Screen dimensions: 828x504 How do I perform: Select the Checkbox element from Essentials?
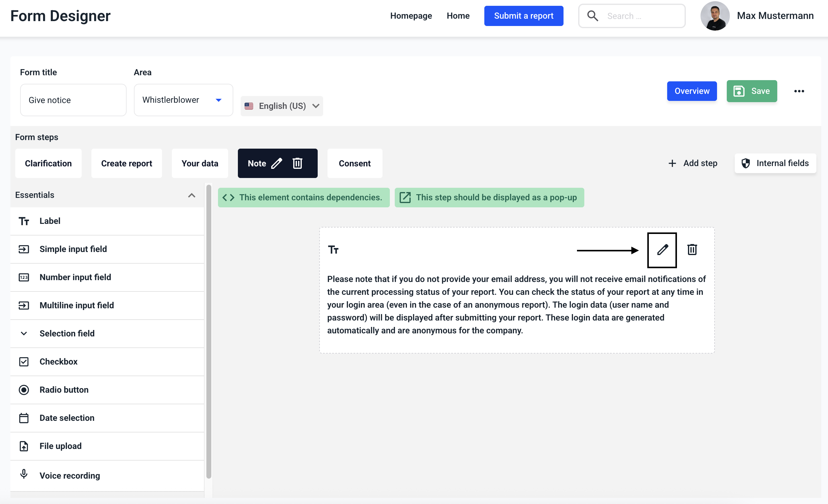pyautogui.click(x=58, y=361)
